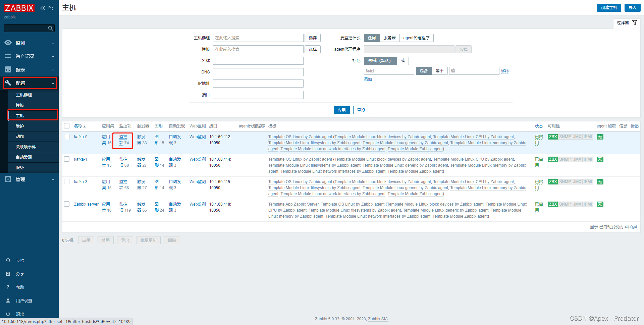This screenshot has height=325, width=644.
Task: Open 自动发现 submenu
Action: (33, 157)
